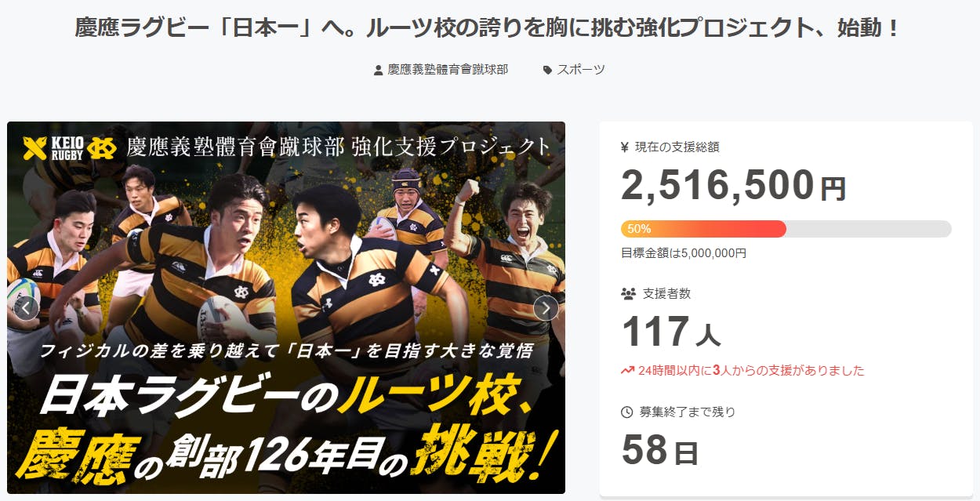Click the Keio Rugby logo in banner

[x=70, y=147]
